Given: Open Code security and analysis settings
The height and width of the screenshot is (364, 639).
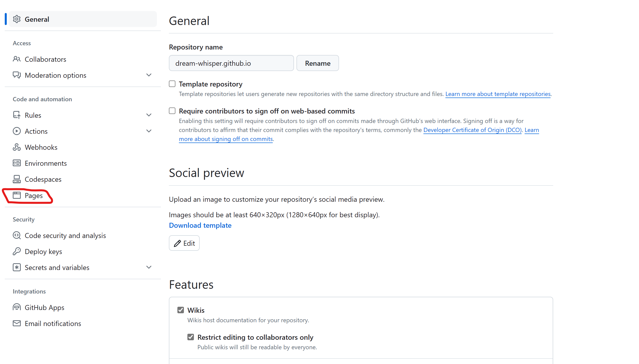Looking at the screenshot, I should pyautogui.click(x=65, y=235).
